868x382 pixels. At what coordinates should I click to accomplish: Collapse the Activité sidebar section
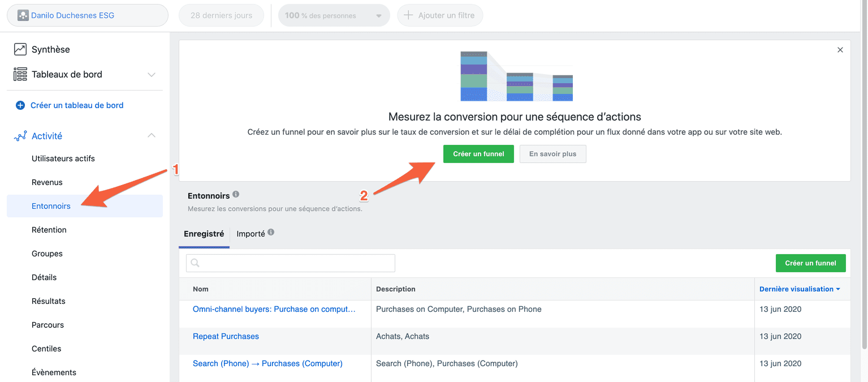(151, 136)
